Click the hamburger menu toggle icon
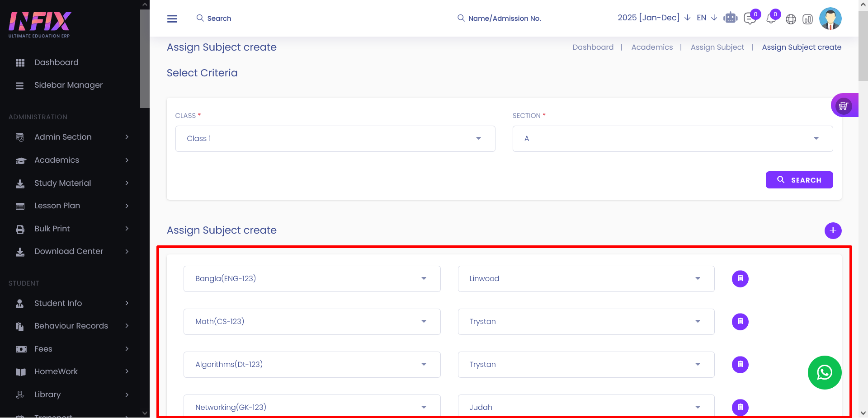Viewport: 868px width, 418px height. coord(172,19)
